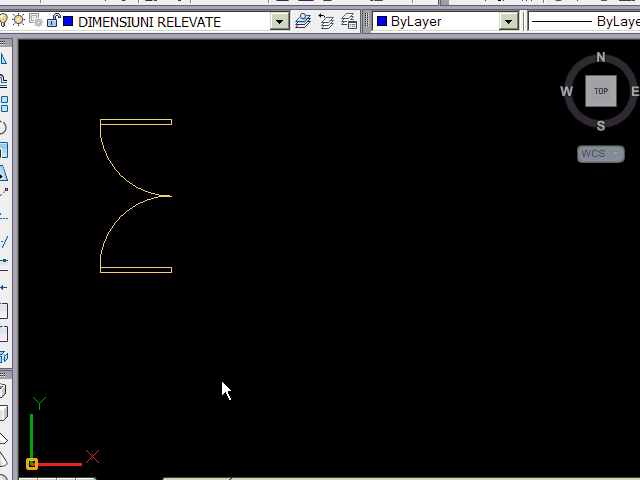Select the Stretch tool in left toolbar
Screen dimensions: 640x480
pyautogui.click(x=4, y=173)
